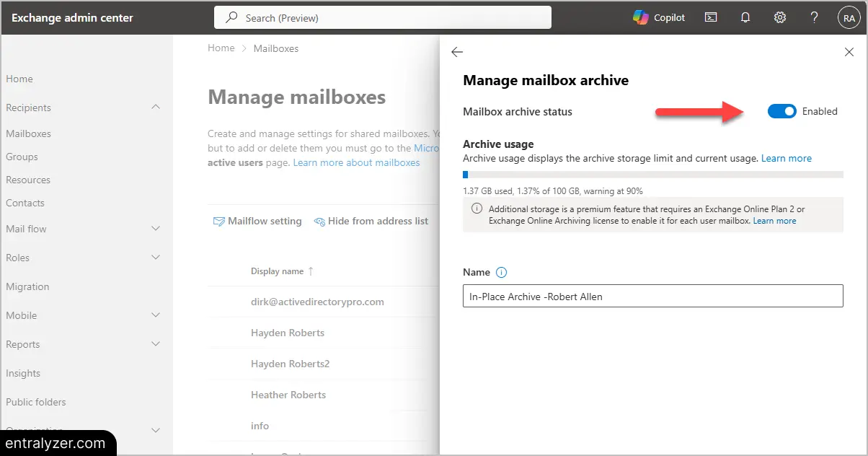
Task: Click the Mailflow setting button
Action: [x=257, y=222]
